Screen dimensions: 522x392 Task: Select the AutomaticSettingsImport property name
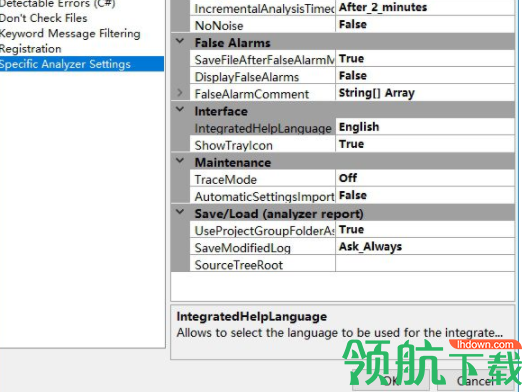pyautogui.click(x=263, y=196)
